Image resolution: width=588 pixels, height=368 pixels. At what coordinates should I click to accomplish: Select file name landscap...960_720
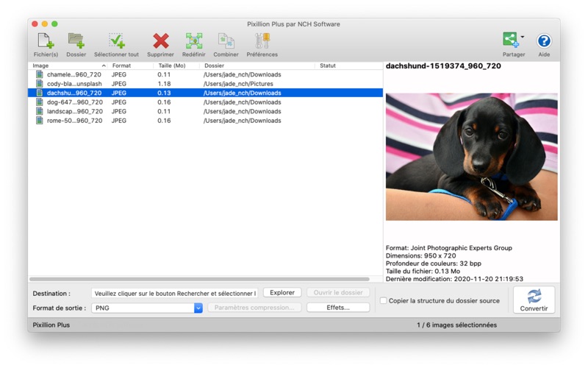pos(75,111)
